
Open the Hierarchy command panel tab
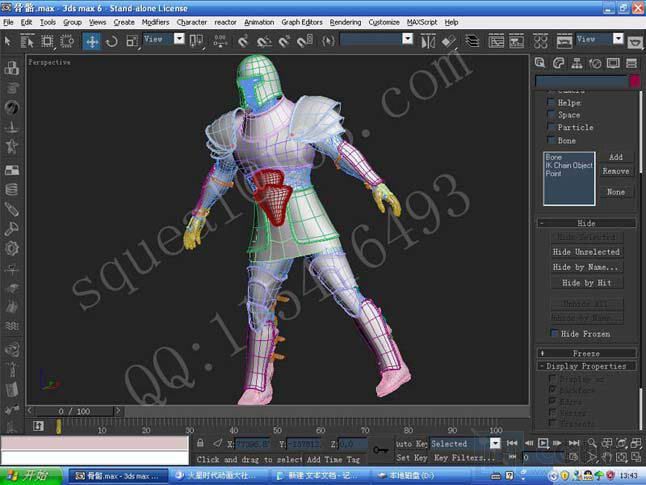pos(577,63)
